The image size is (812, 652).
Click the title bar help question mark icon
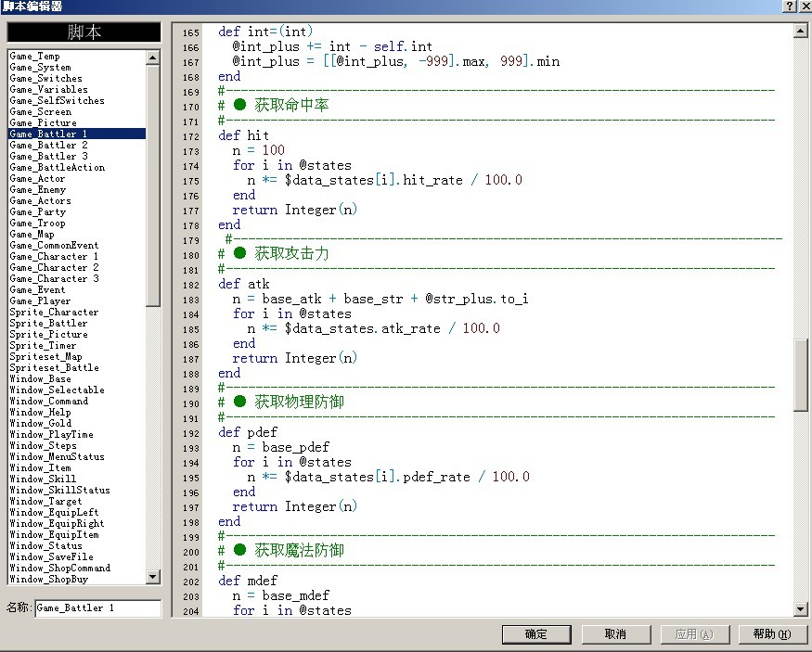click(x=789, y=6)
